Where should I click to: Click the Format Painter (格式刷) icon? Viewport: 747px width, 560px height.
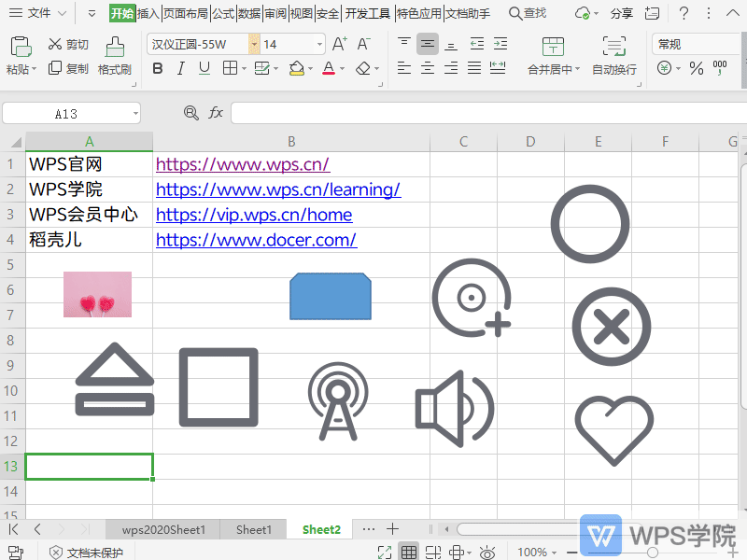click(x=115, y=49)
